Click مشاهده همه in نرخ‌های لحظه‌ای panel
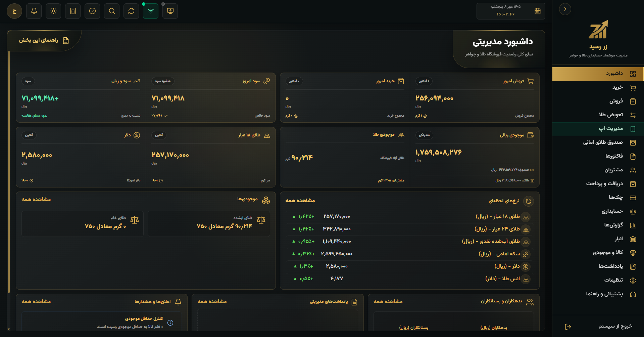 [x=300, y=201]
